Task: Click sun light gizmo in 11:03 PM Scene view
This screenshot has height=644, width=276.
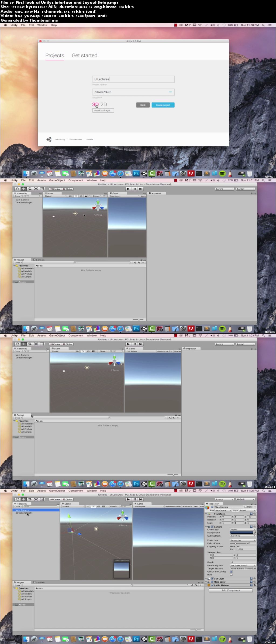Action: click(87, 368)
